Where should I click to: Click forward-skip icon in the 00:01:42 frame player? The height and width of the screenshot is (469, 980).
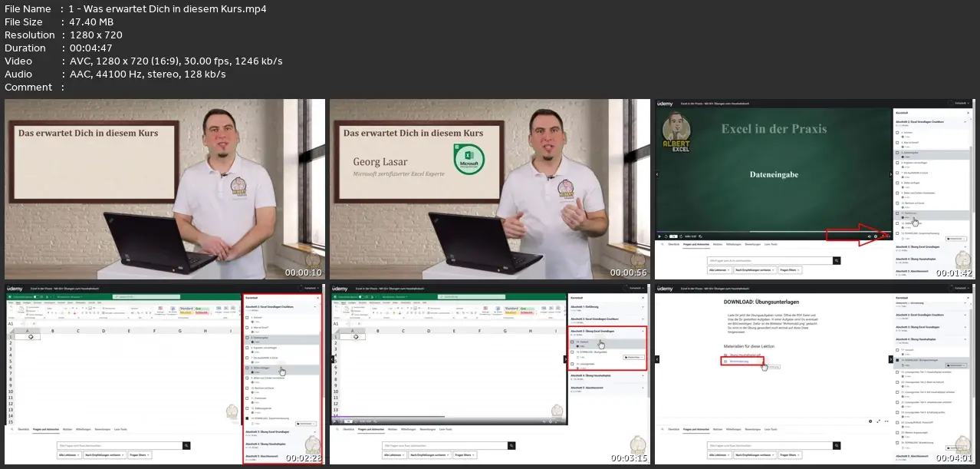tap(681, 236)
